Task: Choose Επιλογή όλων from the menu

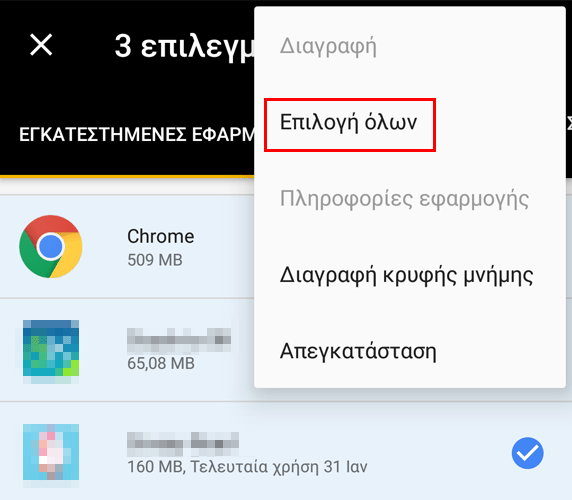Action: pos(348,122)
